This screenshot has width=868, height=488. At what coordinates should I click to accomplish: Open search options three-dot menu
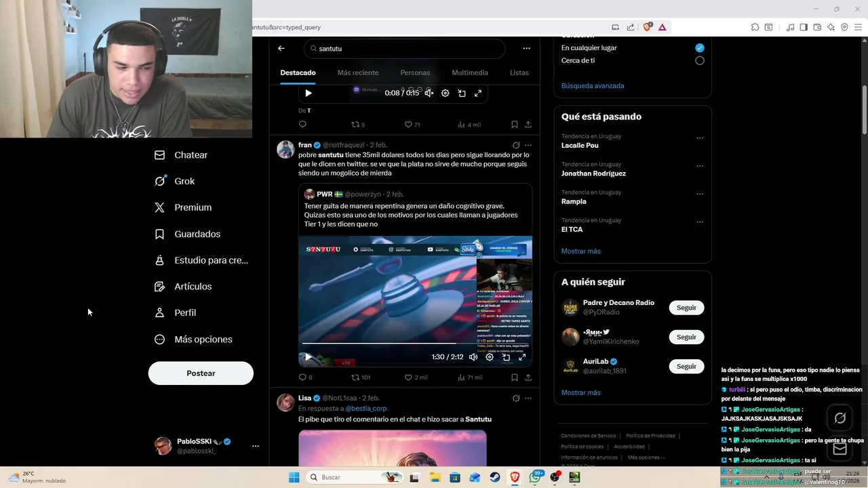(x=526, y=49)
